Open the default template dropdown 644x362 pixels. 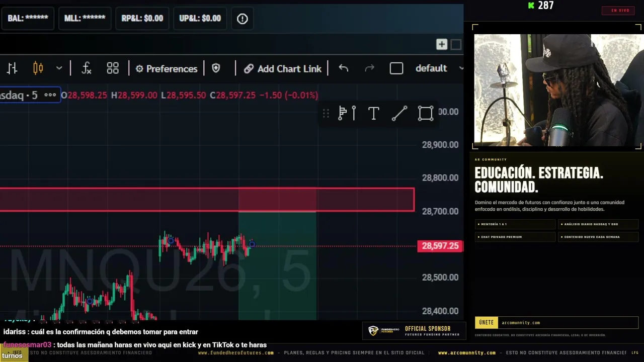point(439,68)
